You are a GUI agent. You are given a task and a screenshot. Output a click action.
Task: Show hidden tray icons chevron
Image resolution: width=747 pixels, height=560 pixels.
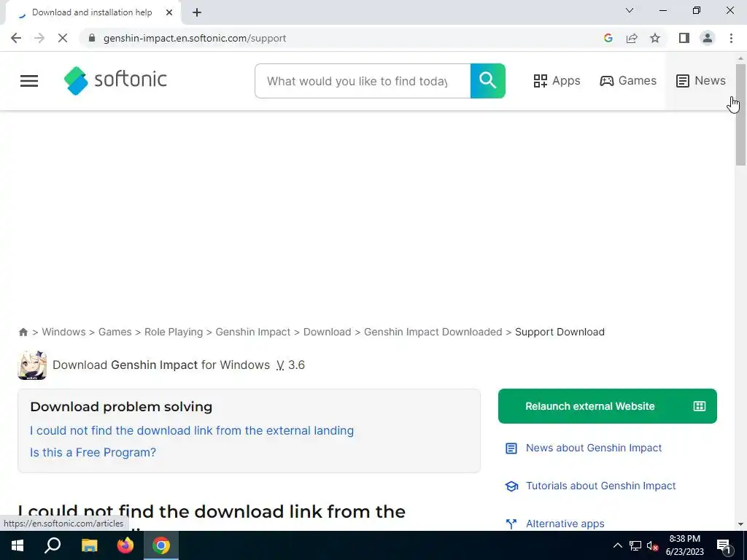(617, 545)
